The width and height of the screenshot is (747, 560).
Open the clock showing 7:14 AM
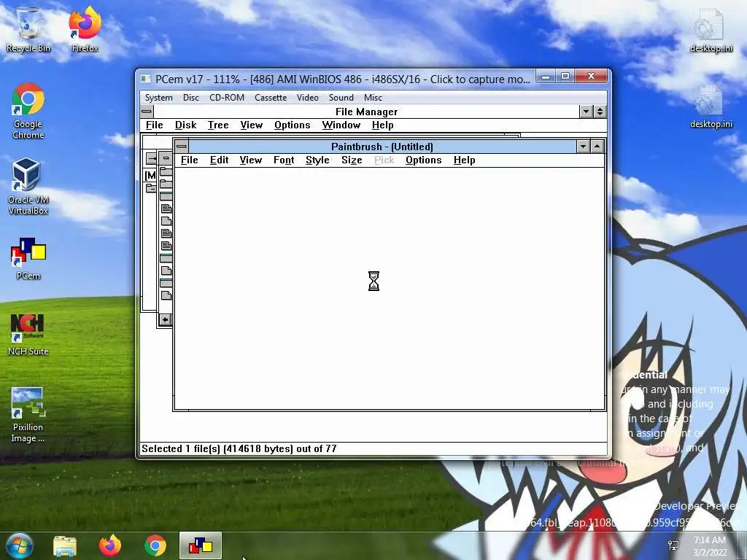click(710, 546)
